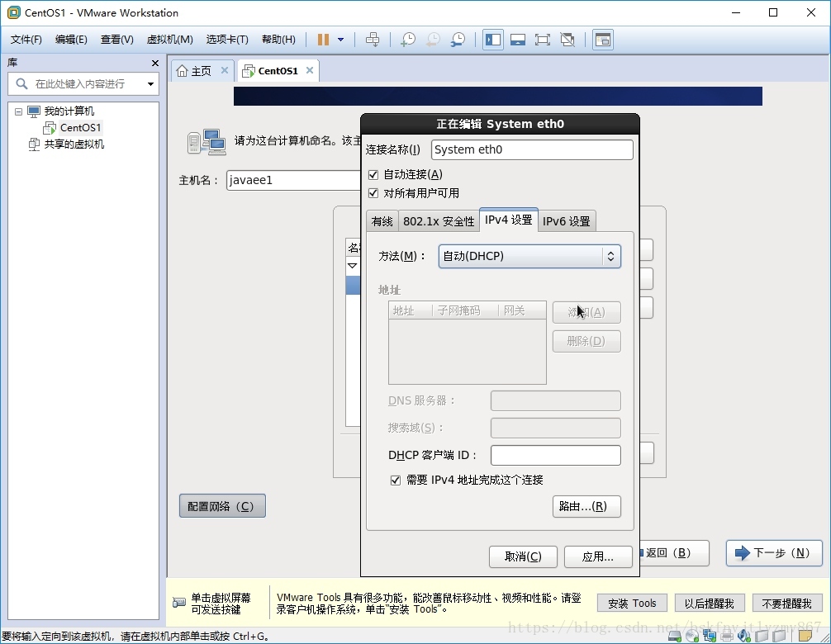The image size is (831, 644).
Task: Open the 帮助(H) menu
Action: (278, 40)
